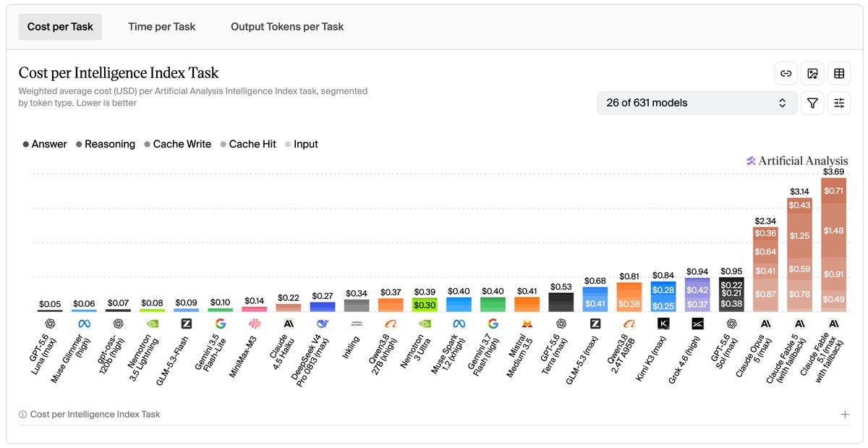Click the $0.84 label above Kimi K3

pos(663,276)
